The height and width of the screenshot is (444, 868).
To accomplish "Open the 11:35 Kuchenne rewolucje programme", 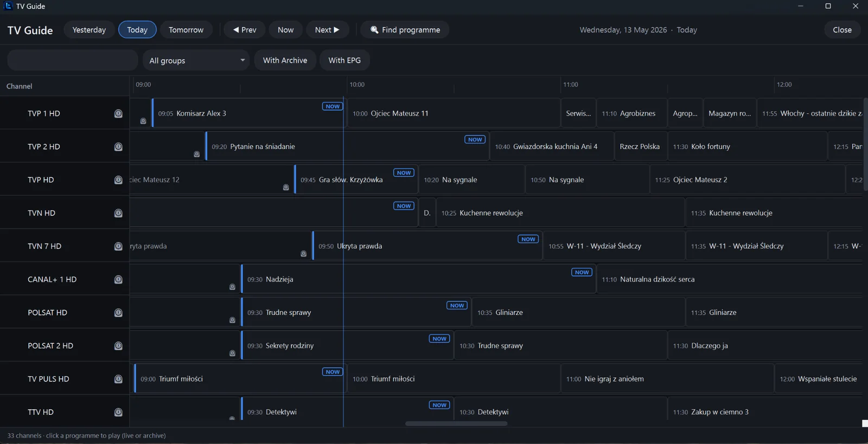I will click(x=774, y=213).
